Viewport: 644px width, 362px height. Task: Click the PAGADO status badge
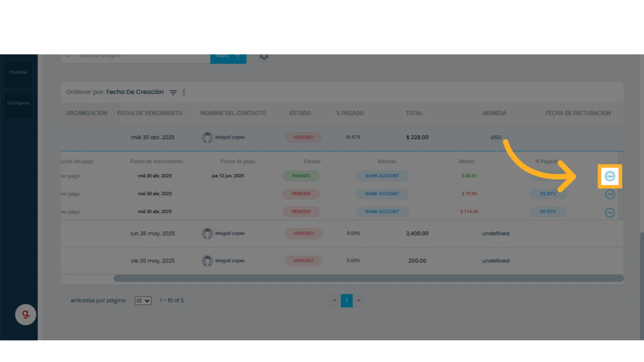click(301, 176)
